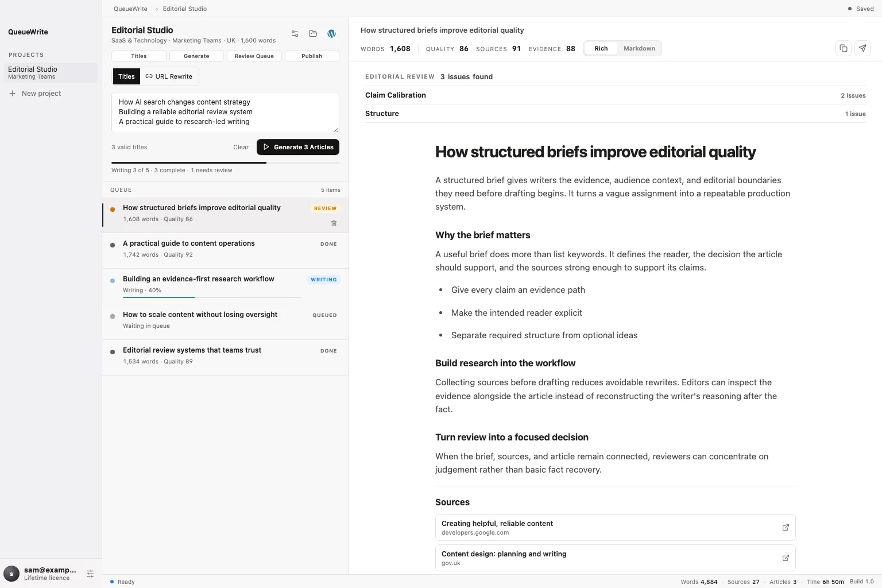
Task: Open the Review Queue tab
Action: point(254,56)
